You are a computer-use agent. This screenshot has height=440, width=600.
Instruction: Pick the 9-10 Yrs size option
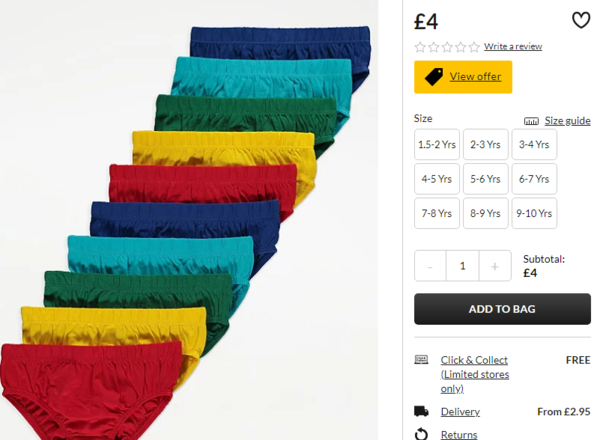535,213
